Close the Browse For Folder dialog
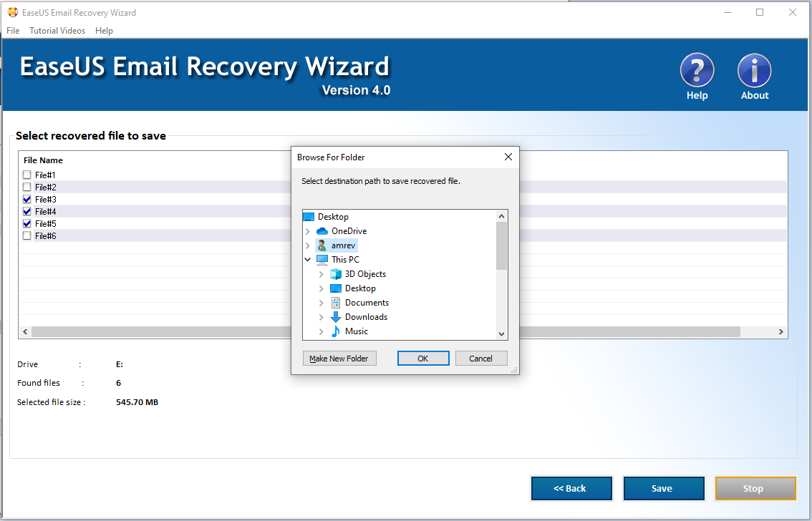Screen dimensions: 812x521 pyautogui.click(x=508, y=157)
